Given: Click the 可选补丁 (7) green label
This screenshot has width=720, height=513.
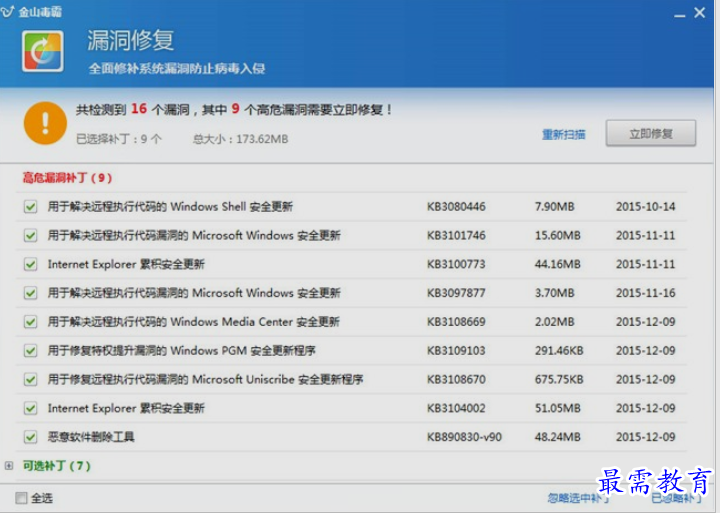Looking at the screenshot, I should [57, 466].
